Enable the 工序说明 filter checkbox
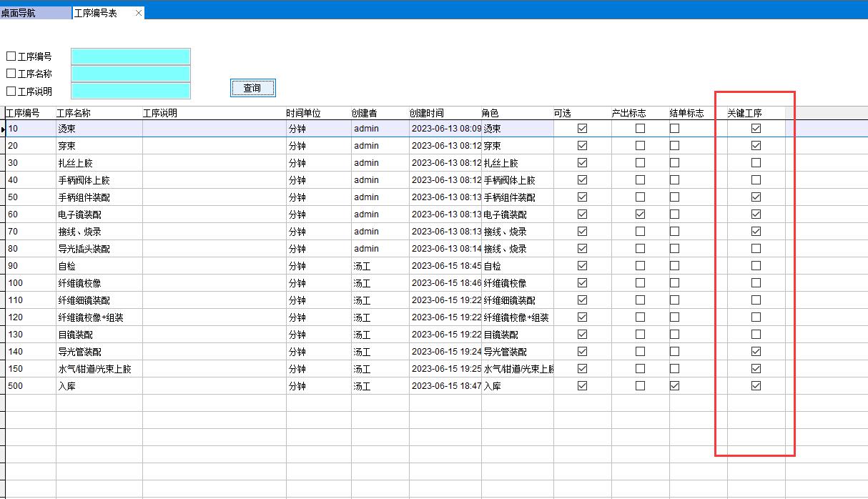The width and height of the screenshot is (868, 499). 11,91
